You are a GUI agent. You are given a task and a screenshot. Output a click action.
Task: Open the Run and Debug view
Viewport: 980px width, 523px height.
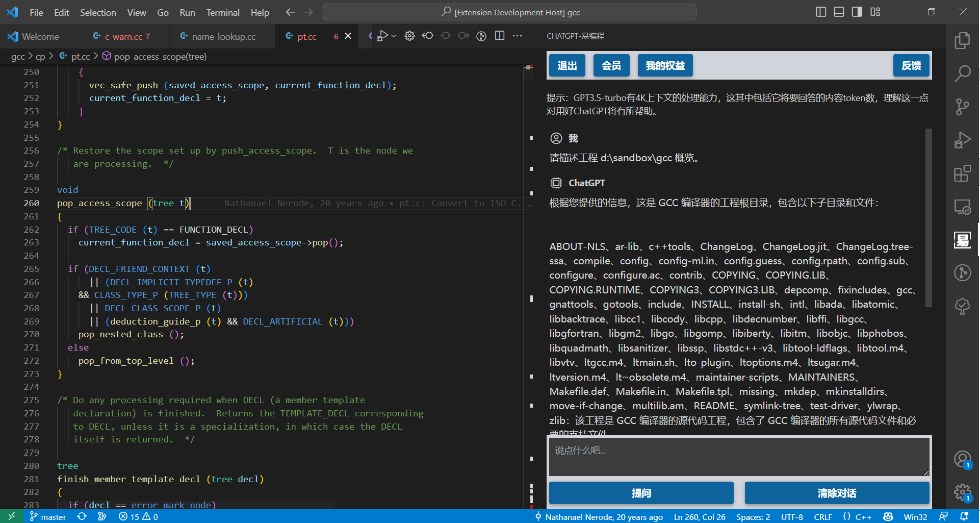(962, 140)
